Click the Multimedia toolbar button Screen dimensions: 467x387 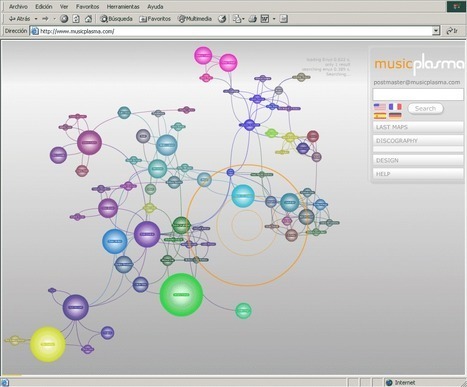tap(195, 19)
